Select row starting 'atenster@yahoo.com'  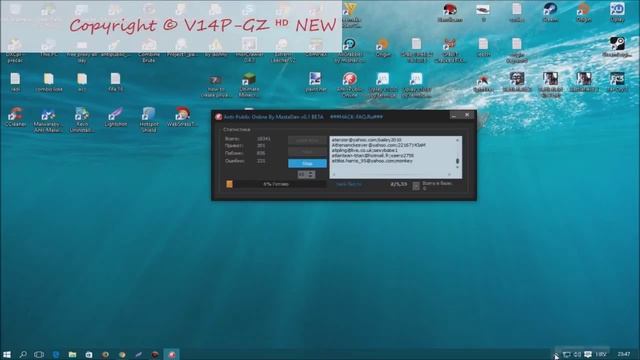tap(367, 140)
